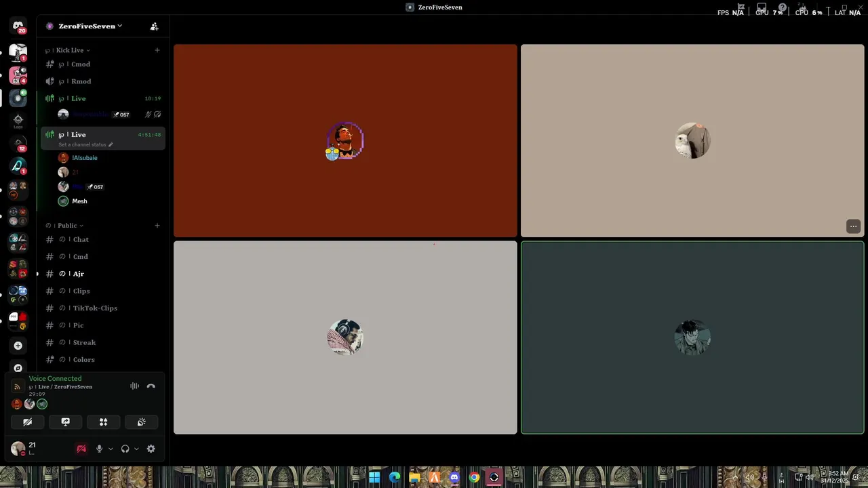Open the Chat text channel

102,239
